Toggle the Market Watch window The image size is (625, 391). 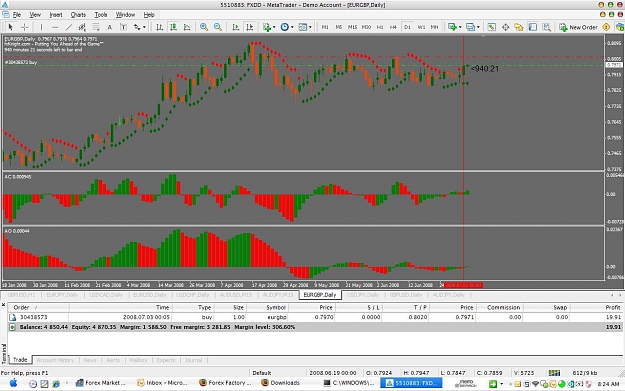(491, 27)
